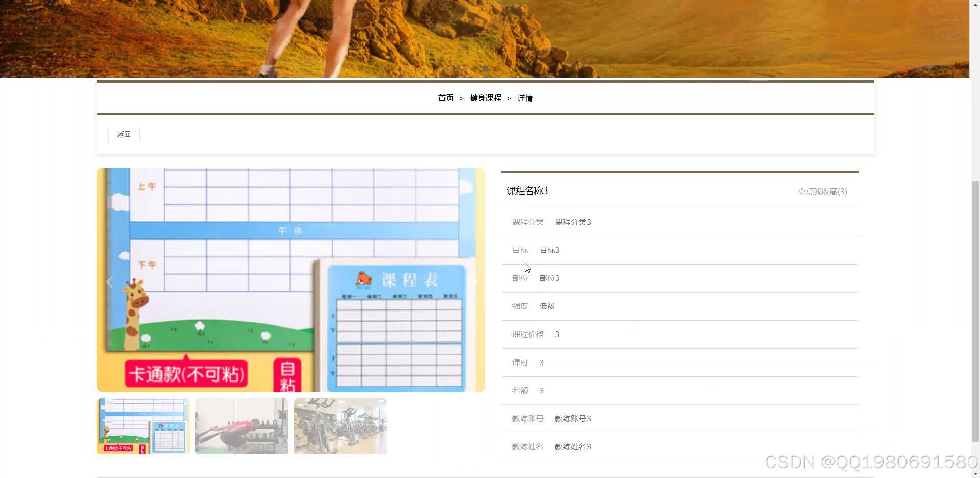Screen dimensions: 980x478
Task: Click the 详情 breadcrumb item
Action: pyautogui.click(x=525, y=98)
